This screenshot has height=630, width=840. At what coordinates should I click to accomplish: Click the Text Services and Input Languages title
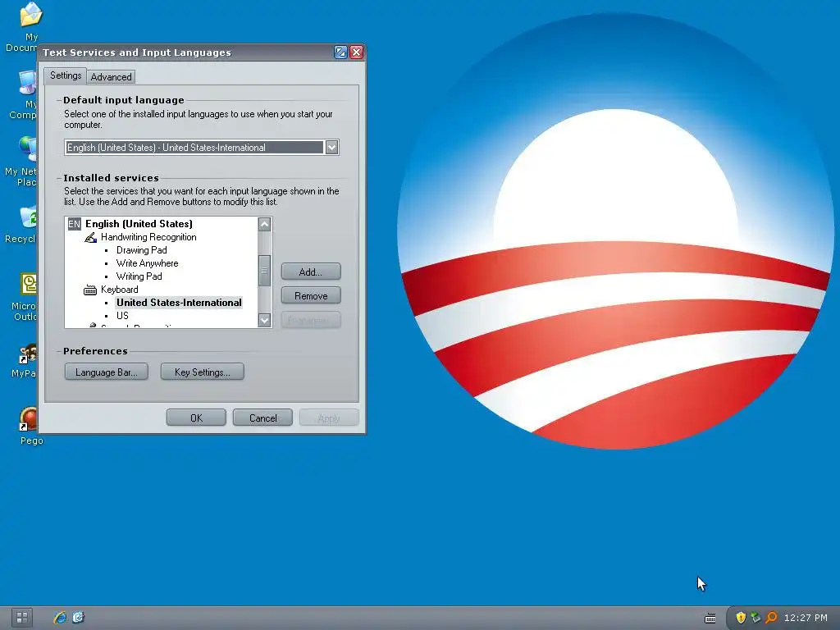click(137, 52)
